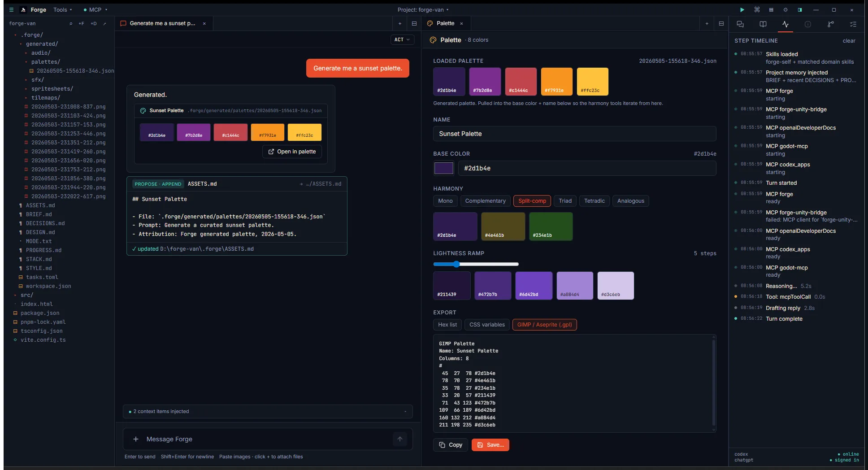The height and width of the screenshot is (470, 868).
Task: Select Mono harmony option
Action: coord(445,201)
